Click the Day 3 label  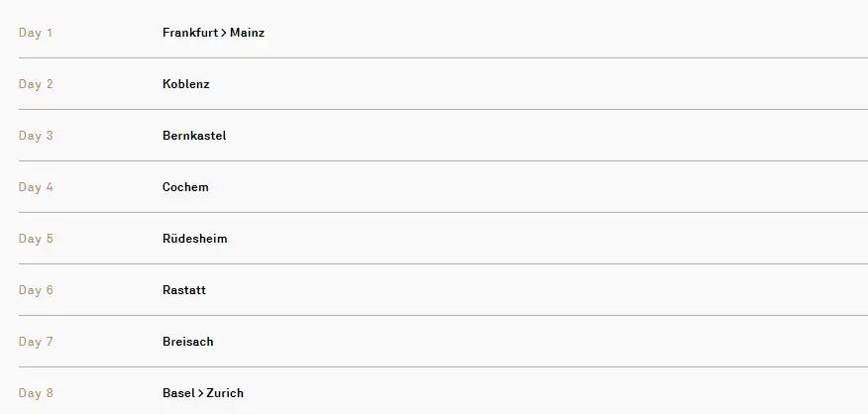click(36, 136)
